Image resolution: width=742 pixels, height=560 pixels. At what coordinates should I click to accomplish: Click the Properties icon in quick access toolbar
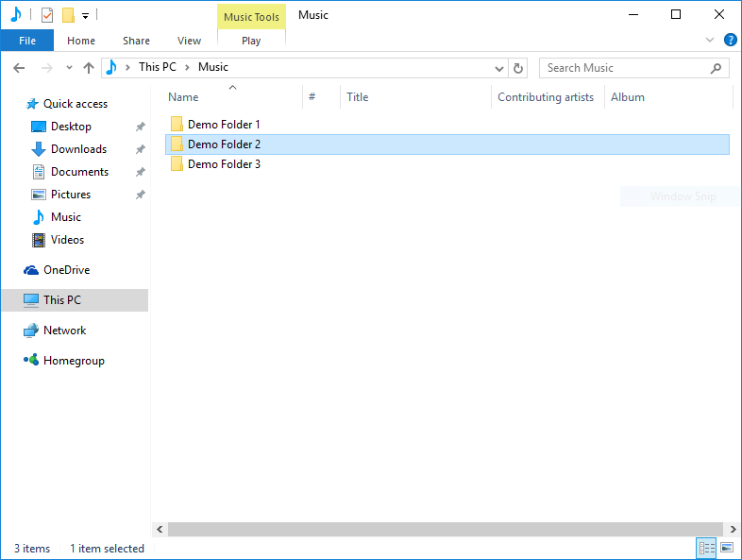pos(47,15)
